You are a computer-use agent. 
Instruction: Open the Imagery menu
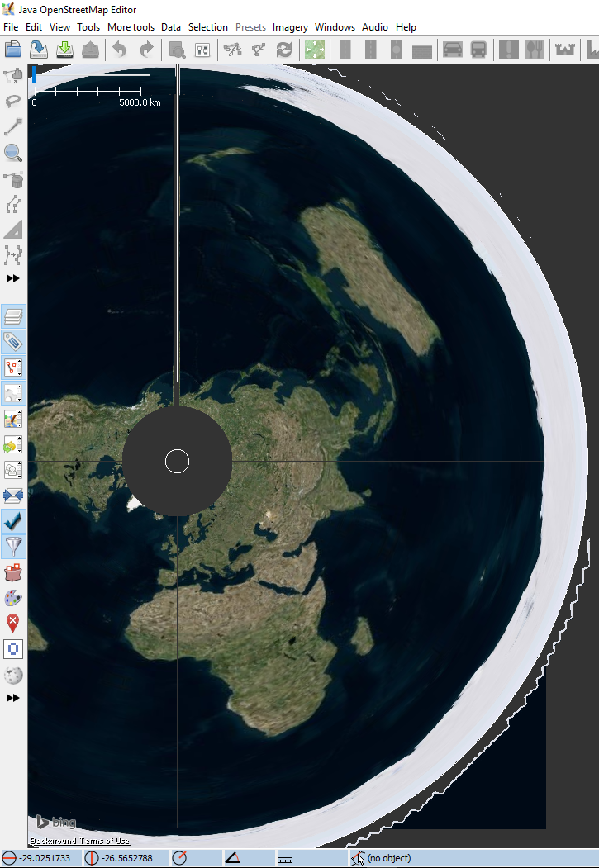pos(290,27)
